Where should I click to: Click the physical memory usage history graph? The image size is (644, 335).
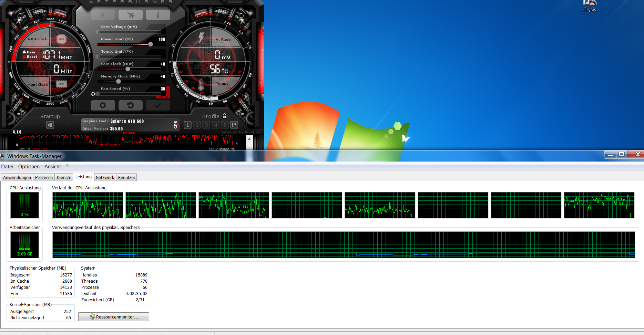pyautogui.click(x=344, y=245)
